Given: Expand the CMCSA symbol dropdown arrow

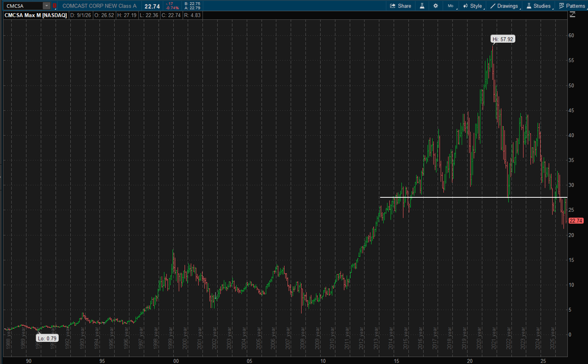Looking at the screenshot, I should [x=47, y=6].
